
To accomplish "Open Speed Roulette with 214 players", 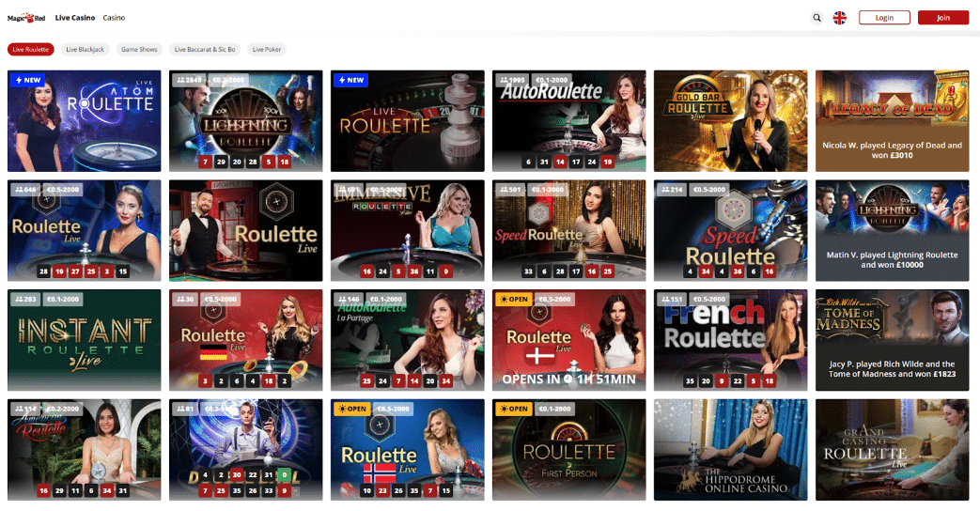I will tap(731, 230).
